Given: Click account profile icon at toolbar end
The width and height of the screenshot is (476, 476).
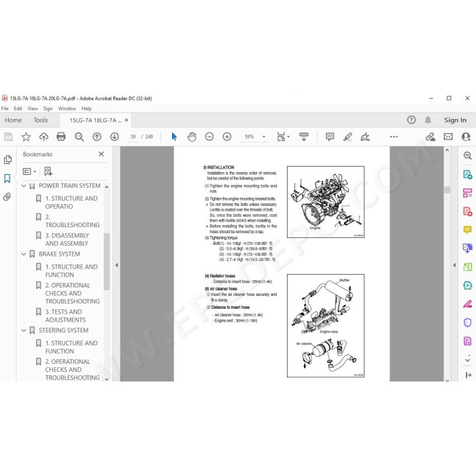Looking at the screenshot, I should coord(466,137).
